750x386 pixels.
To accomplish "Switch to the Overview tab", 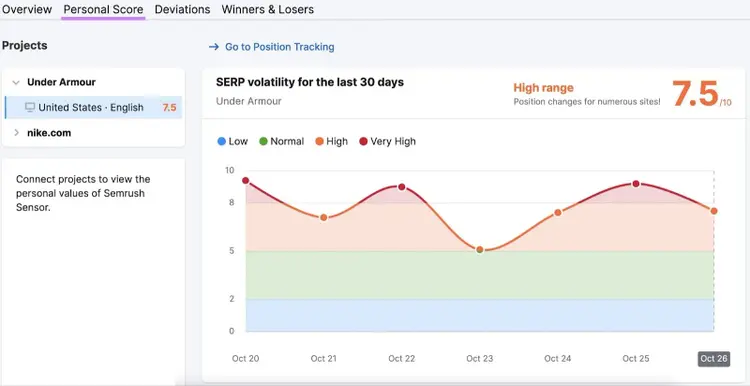I will (x=27, y=10).
